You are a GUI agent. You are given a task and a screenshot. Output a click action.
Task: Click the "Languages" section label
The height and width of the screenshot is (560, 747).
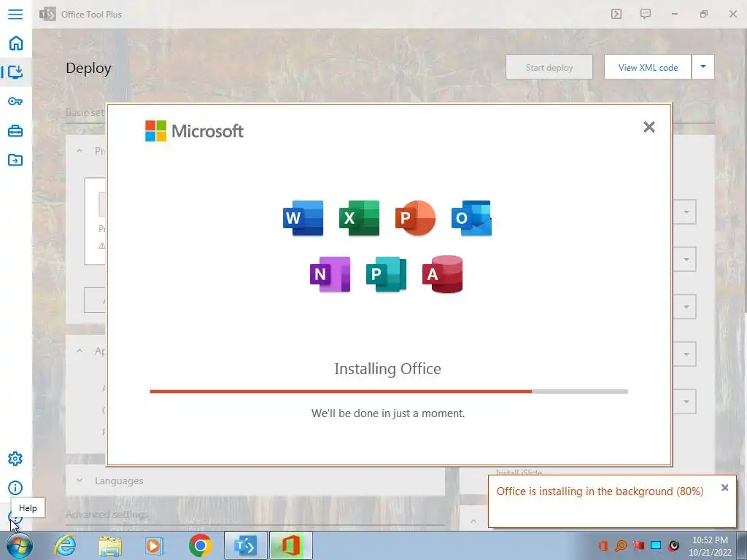coord(119,481)
